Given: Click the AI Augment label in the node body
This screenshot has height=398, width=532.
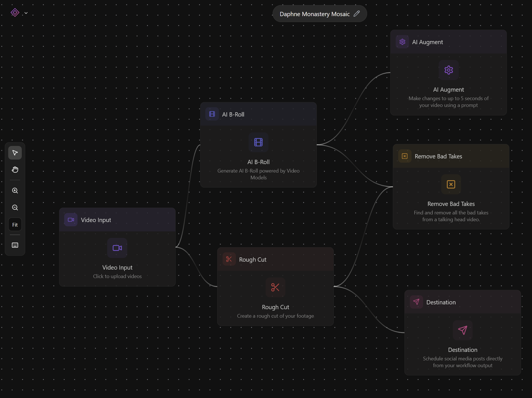Looking at the screenshot, I should point(449,89).
